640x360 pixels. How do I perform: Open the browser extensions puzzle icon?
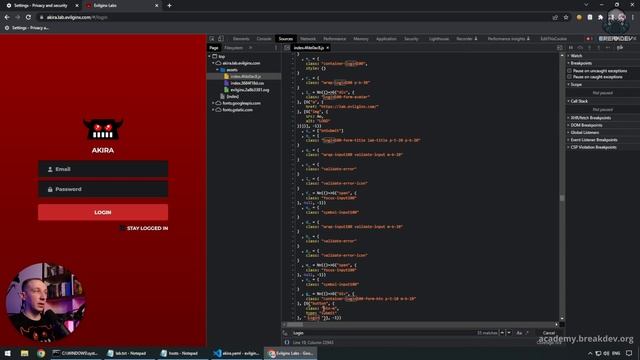(x=600, y=17)
